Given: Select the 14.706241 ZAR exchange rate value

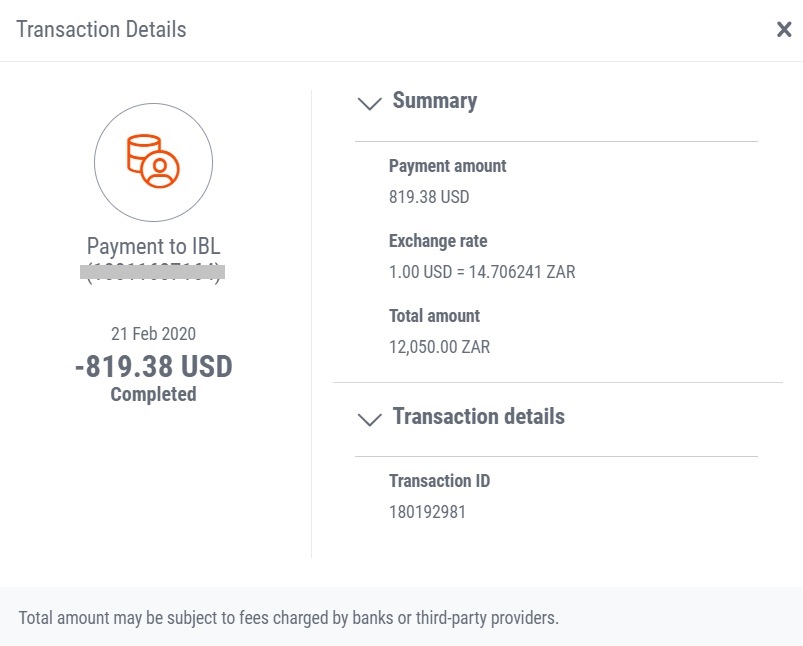Looking at the screenshot, I should (481, 272).
